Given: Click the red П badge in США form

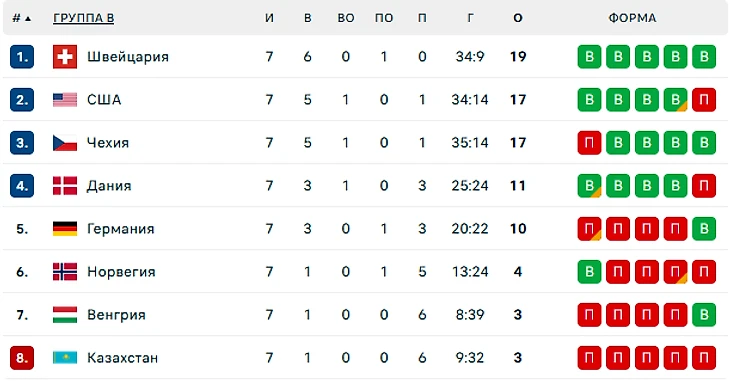Looking at the screenshot, I should [x=704, y=100].
